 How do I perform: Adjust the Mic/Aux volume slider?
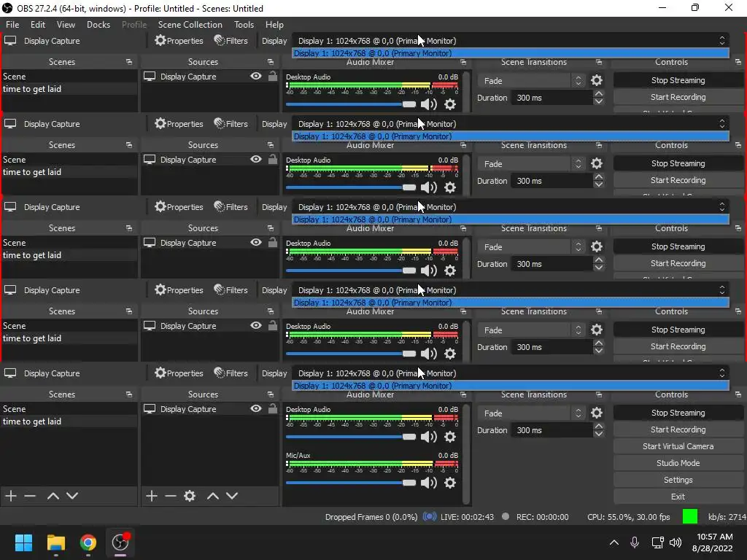(351, 483)
